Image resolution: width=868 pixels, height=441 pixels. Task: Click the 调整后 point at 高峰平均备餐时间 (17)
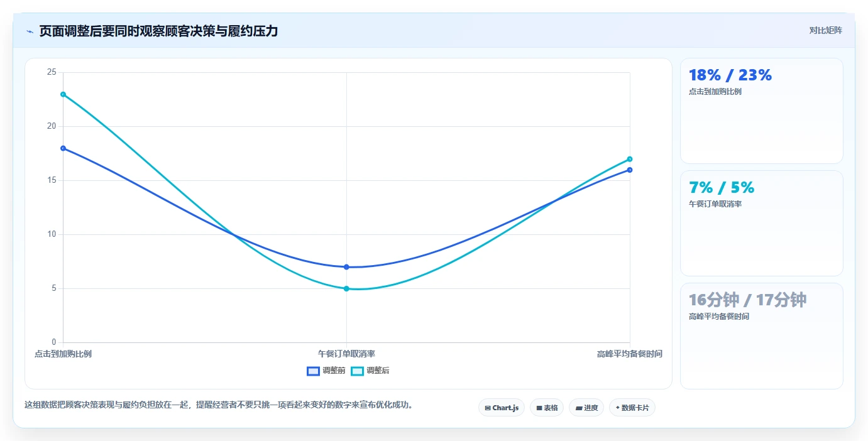tap(630, 159)
